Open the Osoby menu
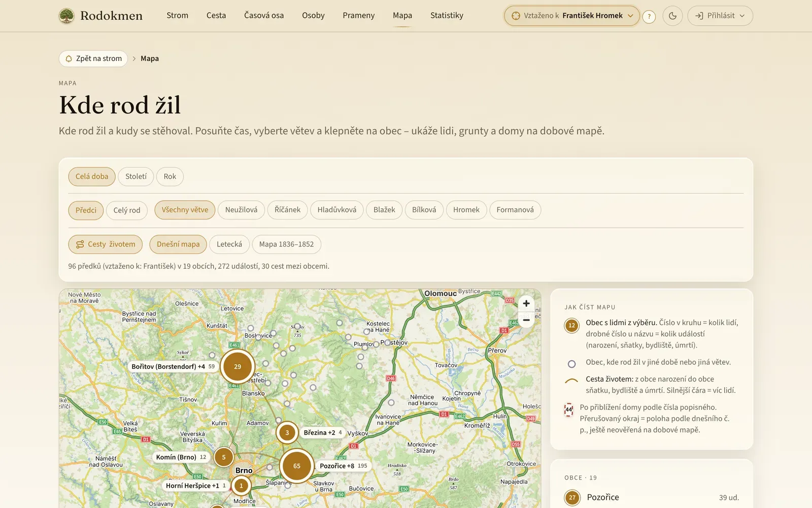812x508 pixels. click(313, 16)
